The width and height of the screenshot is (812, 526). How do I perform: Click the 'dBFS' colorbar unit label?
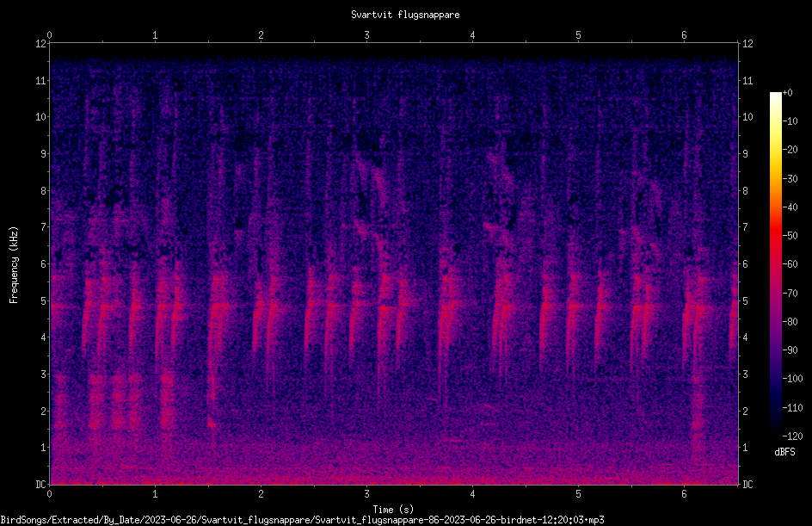tap(784, 452)
